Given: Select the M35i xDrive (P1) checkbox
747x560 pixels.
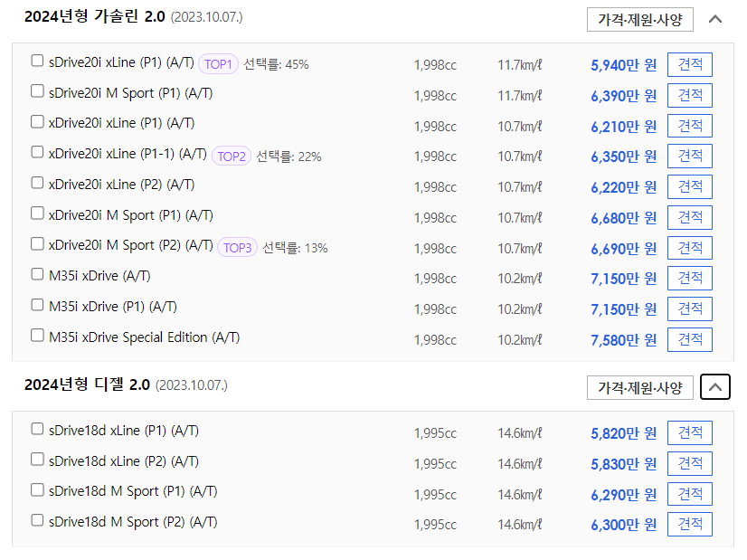Looking at the screenshot, I should tap(37, 305).
